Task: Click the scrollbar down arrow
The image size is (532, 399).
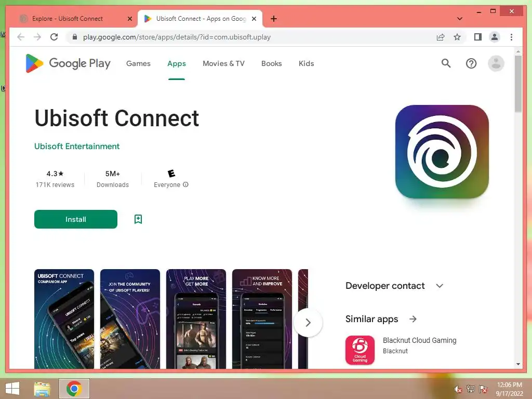Action: point(518,364)
